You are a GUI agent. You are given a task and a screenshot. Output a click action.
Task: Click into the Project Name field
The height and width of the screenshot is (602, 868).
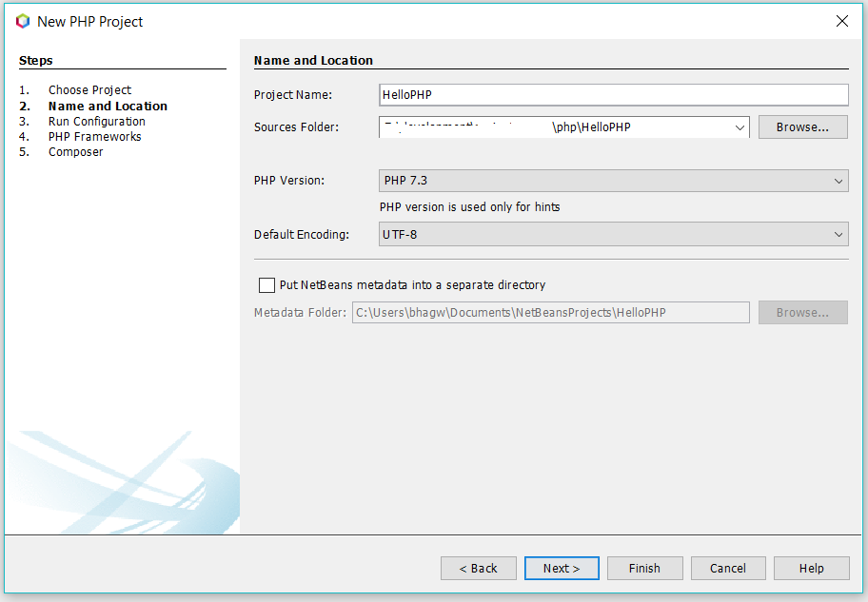click(613, 94)
